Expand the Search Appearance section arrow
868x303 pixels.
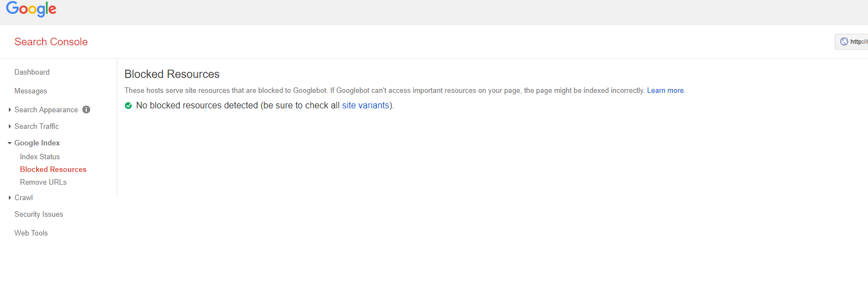click(10, 110)
